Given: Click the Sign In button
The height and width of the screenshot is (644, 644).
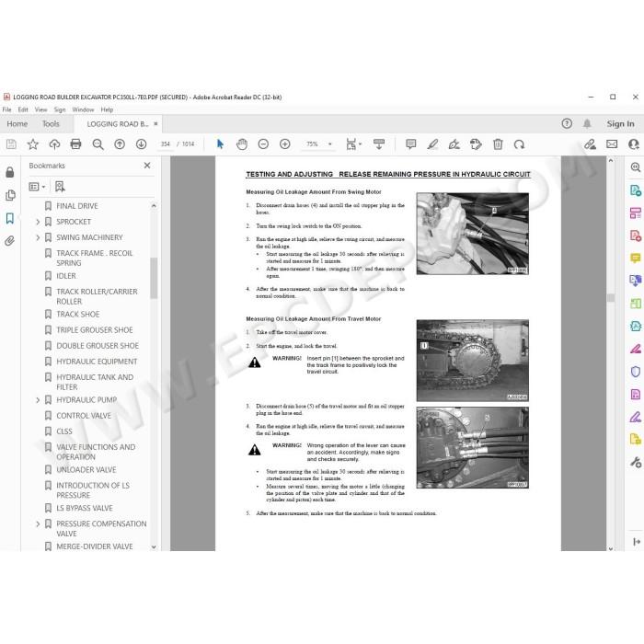Looking at the screenshot, I should click(620, 123).
